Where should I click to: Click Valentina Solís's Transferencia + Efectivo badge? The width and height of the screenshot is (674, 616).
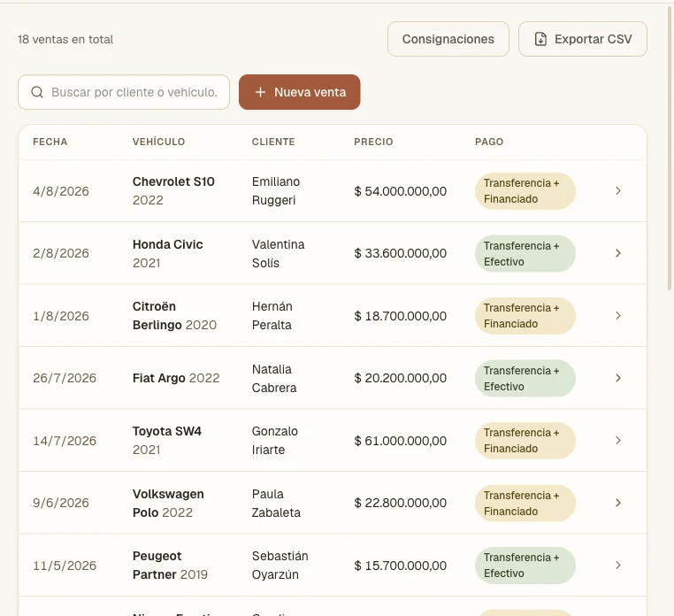tap(525, 253)
